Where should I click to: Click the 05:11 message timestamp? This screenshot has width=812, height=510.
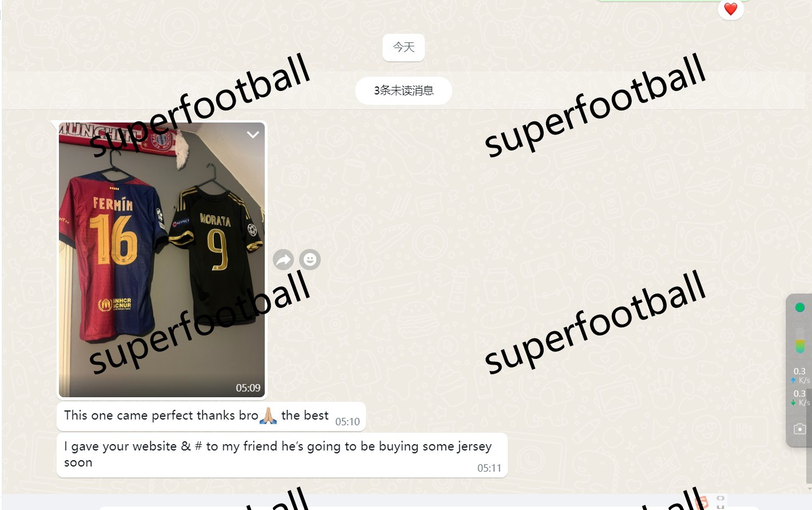pyautogui.click(x=489, y=468)
